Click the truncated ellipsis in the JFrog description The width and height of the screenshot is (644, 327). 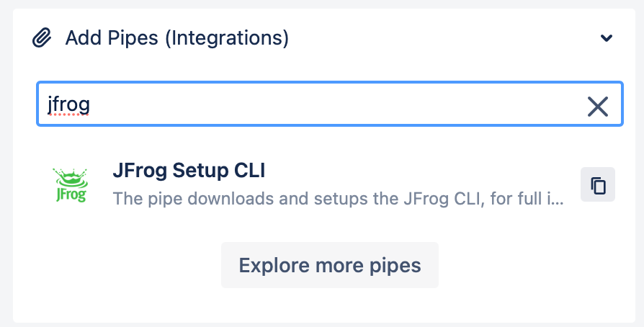pos(558,202)
